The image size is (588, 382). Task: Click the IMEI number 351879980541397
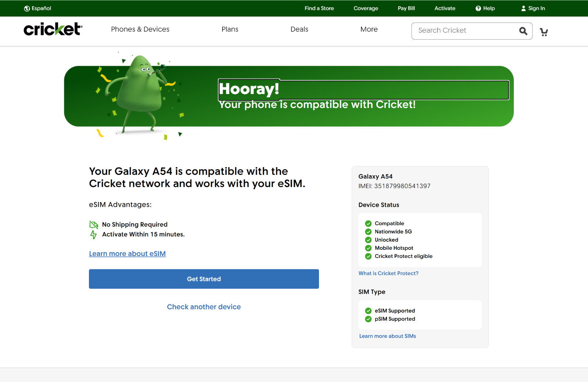(x=402, y=186)
